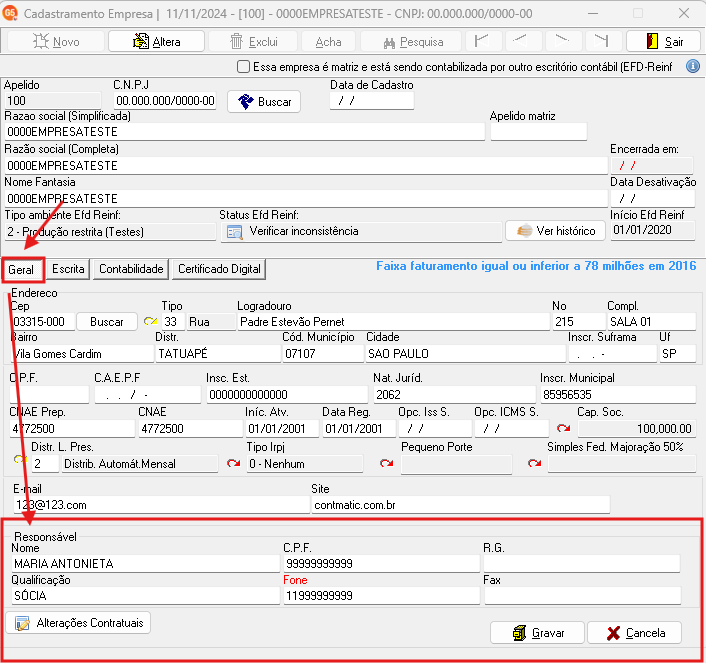This screenshot has width=706, height=663.
Task: Click the CNAE field 4772500
Action: [190, 428]
